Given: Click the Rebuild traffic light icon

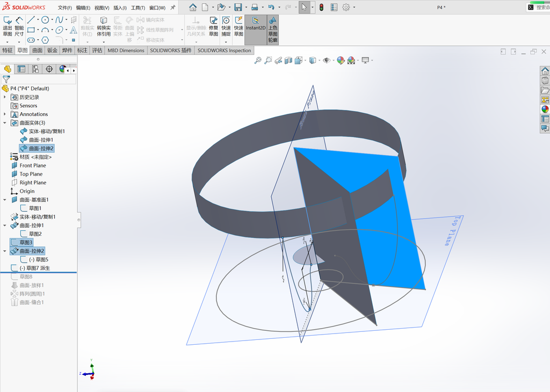Looking at the screenshot, I should (321, 7).
